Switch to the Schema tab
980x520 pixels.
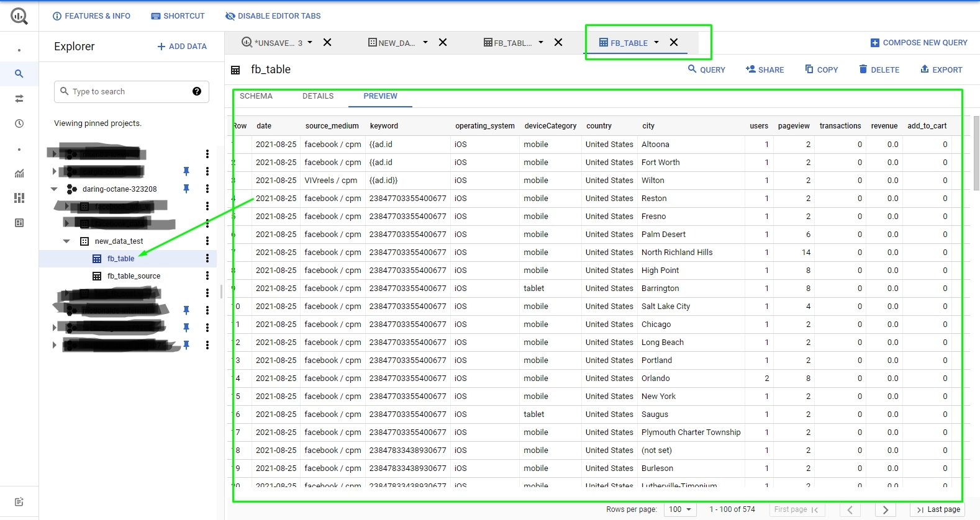256,96
